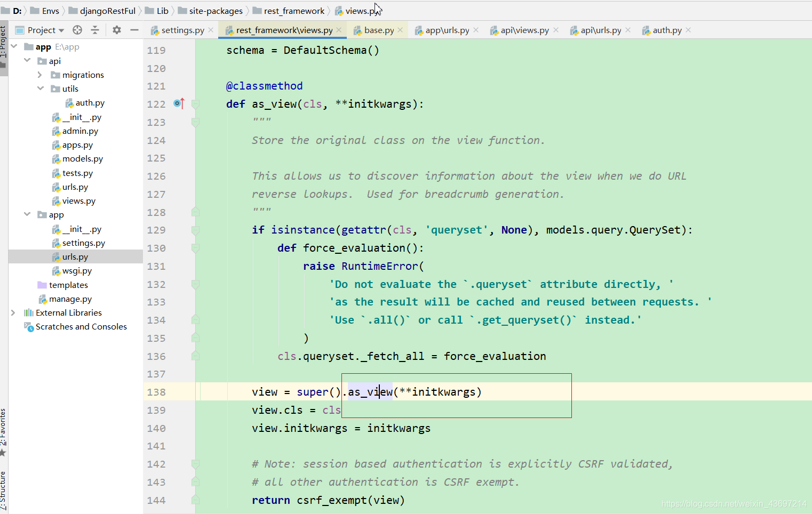Collapse the api folder

tap(27, 60)
